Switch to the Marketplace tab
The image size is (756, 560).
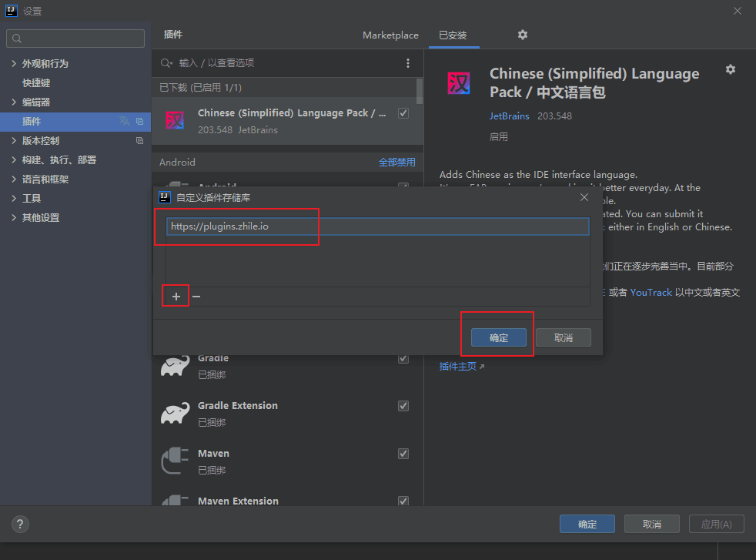click(x=390, y=35)
